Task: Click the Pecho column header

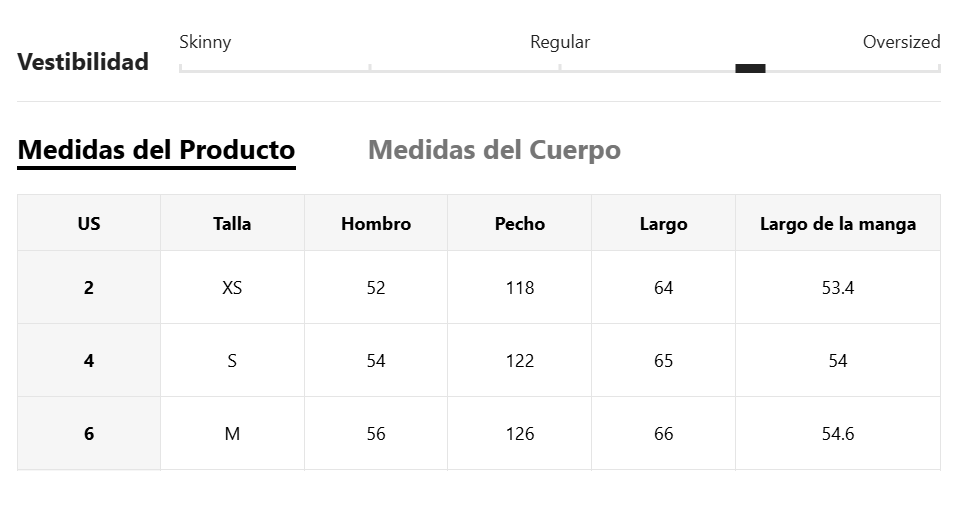Action: pyautogui.click(x=519, y=223)
